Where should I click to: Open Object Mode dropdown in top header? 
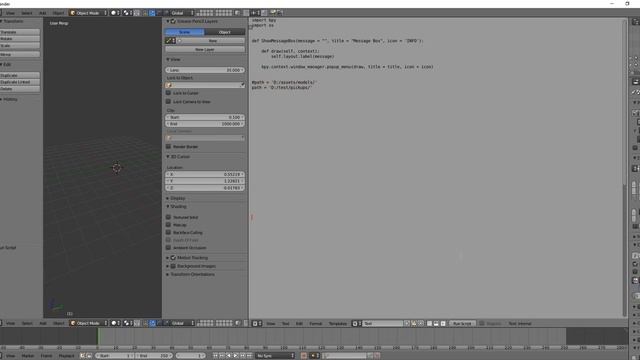(88, 13)
